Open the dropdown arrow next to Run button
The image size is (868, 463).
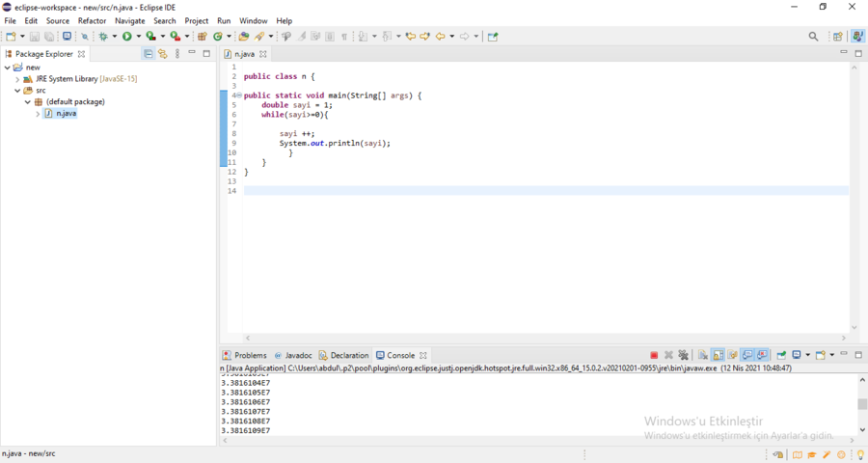[137, 37]
